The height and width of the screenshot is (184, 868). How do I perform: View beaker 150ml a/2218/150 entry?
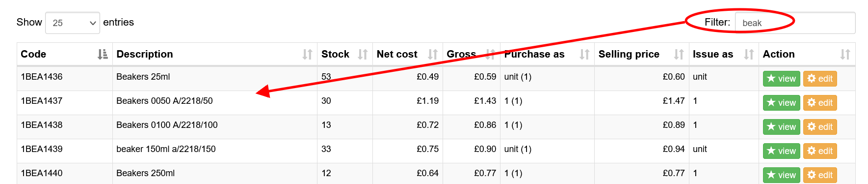click(782, 151)
